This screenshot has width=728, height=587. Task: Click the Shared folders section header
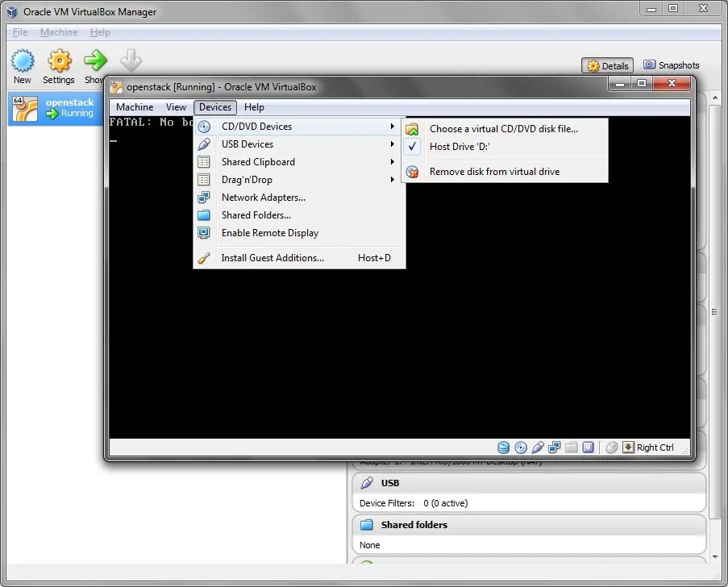530,525
